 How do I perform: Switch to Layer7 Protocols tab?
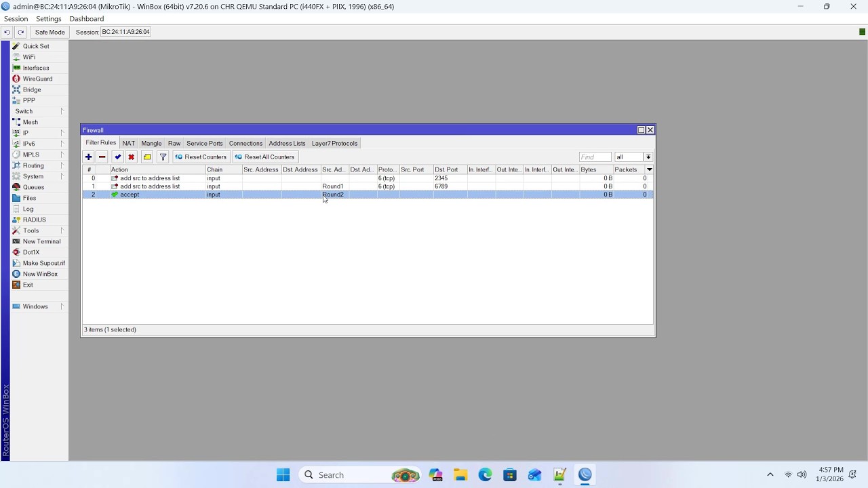point(334,143)
